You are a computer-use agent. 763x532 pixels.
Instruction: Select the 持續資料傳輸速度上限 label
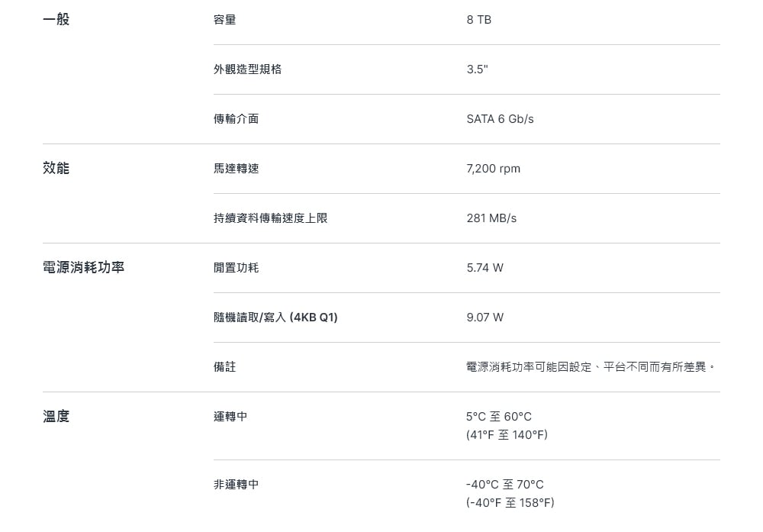click(271, 218)
